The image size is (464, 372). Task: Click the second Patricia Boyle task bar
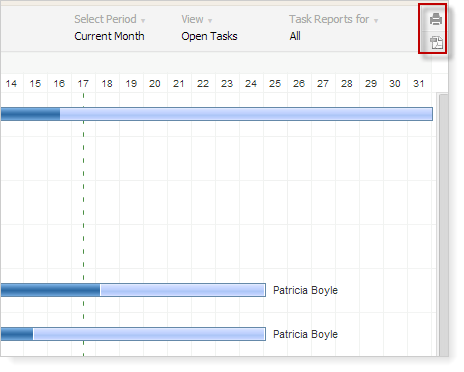[x=133, y=334]
